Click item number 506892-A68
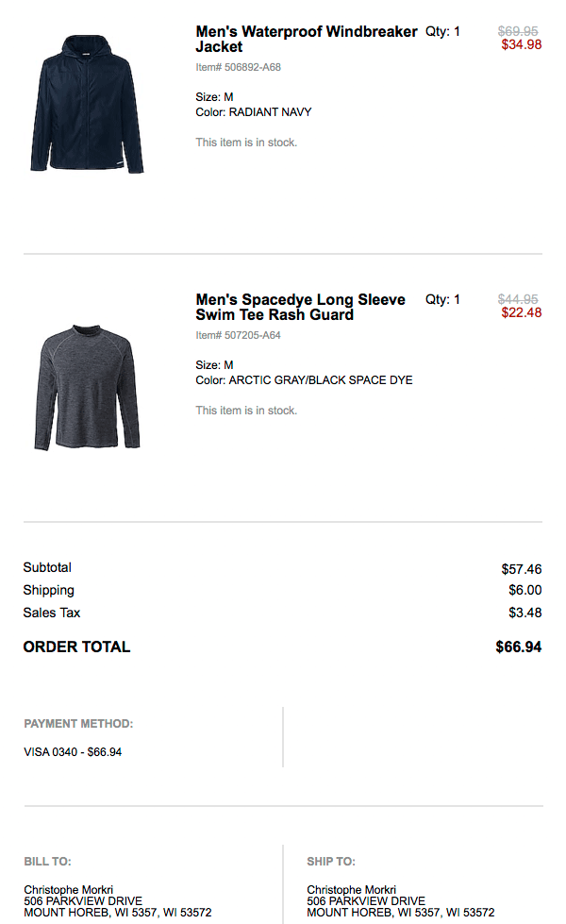566x924 pixels. coord(238,67)
